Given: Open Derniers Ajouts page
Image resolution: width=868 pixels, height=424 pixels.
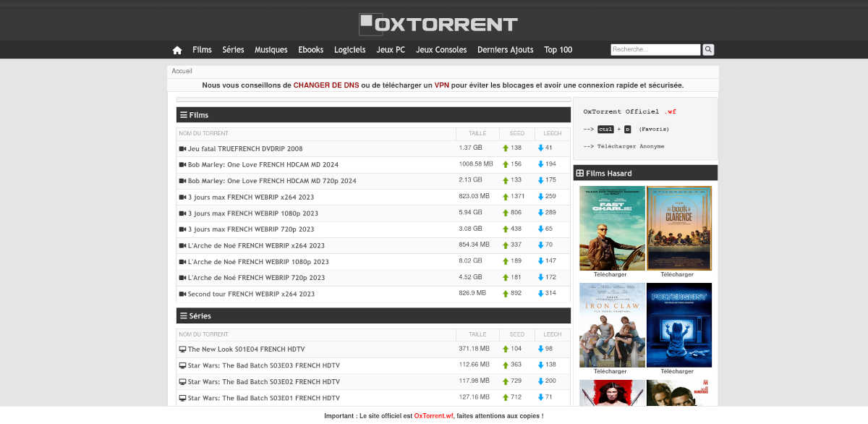Looking at the screenshot, I should tap(506, 50).
